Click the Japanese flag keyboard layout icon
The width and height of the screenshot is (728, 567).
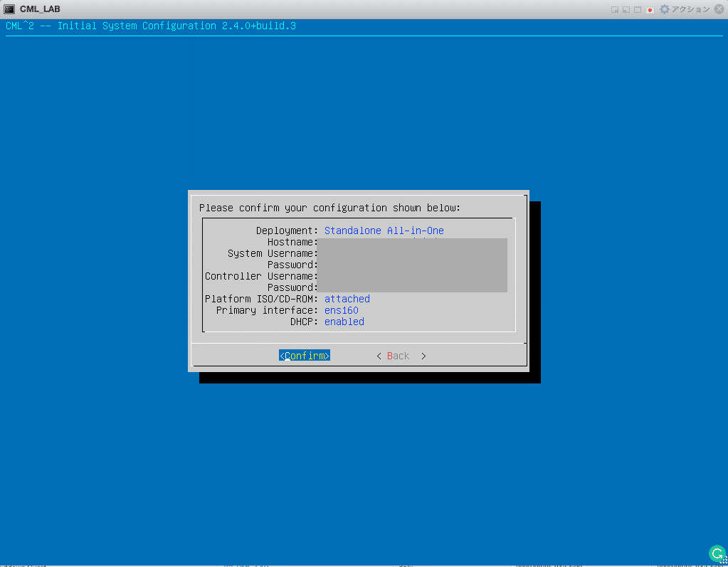[650, 10]
